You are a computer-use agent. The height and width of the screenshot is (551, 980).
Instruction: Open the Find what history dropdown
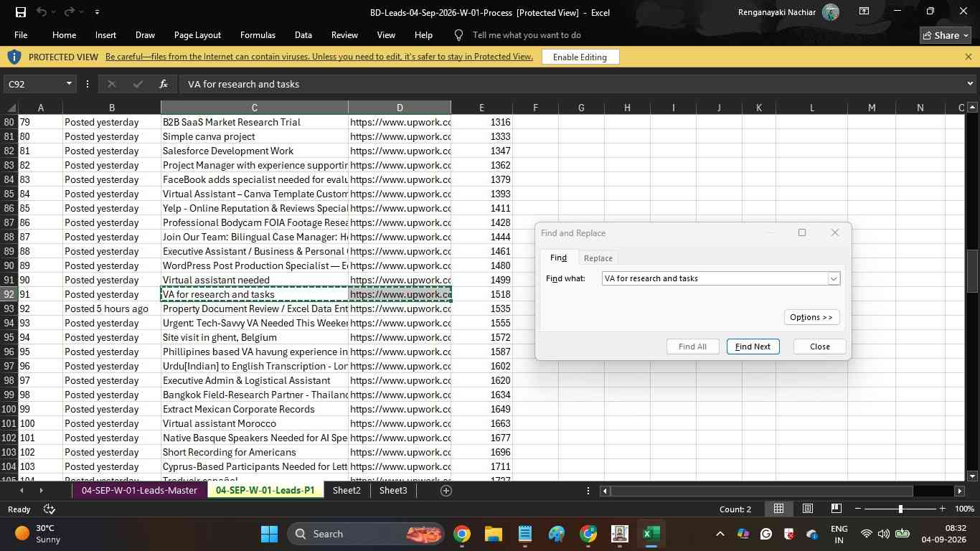[x=834, y=278]
